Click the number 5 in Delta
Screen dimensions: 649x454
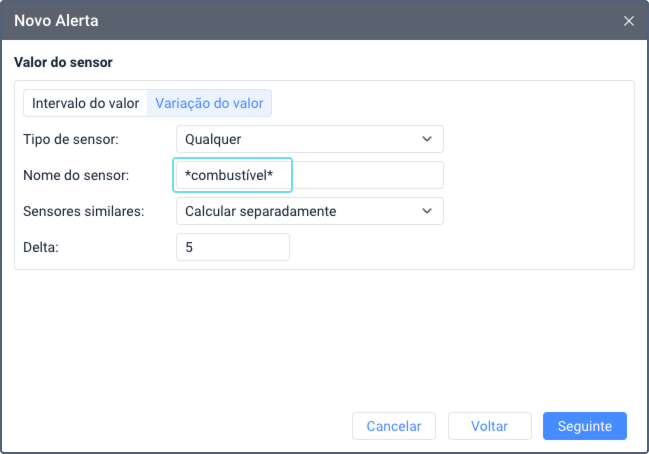(x=189, y=247)
